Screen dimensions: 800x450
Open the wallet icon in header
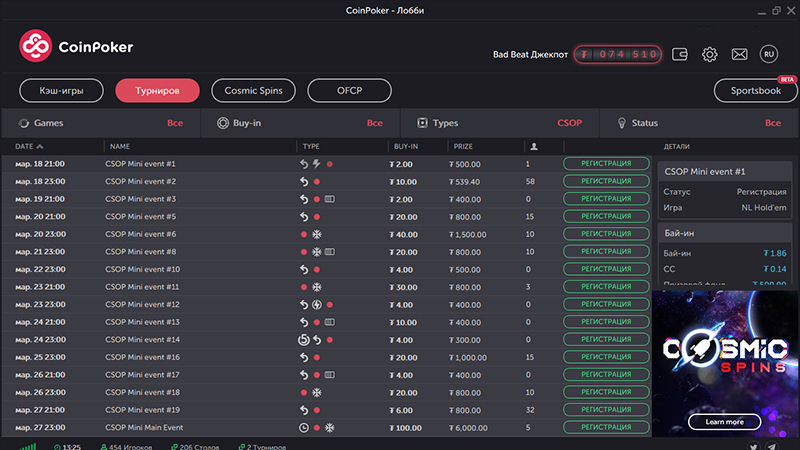pyautogui.click(x=681, y=54)
